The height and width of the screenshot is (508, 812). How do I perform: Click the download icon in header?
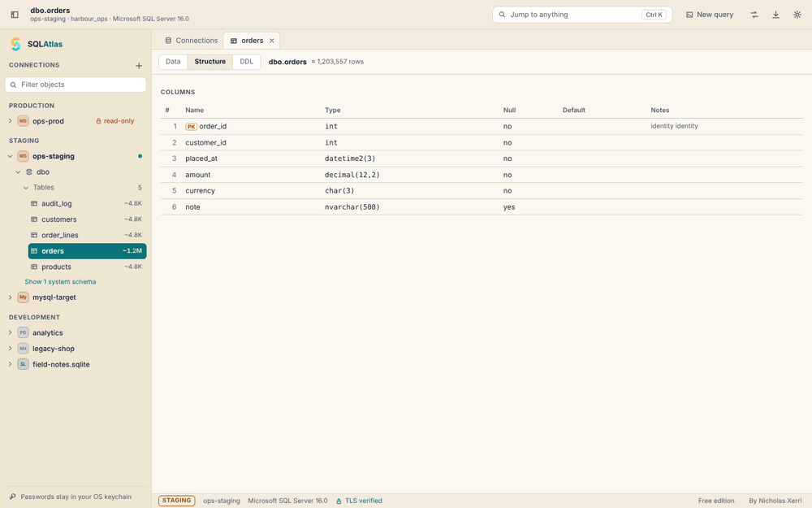(775, 15)
